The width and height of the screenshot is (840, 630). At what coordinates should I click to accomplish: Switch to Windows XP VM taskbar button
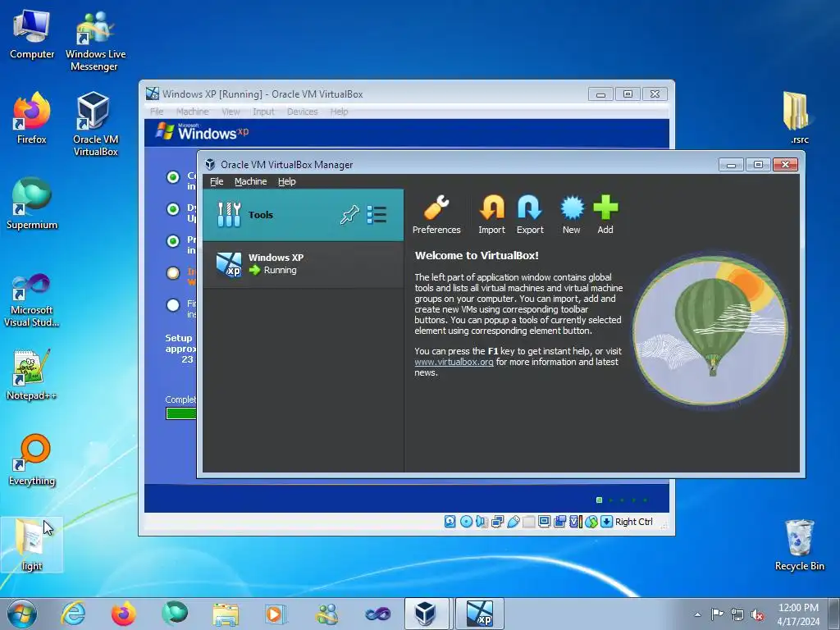tap(479, 614)
